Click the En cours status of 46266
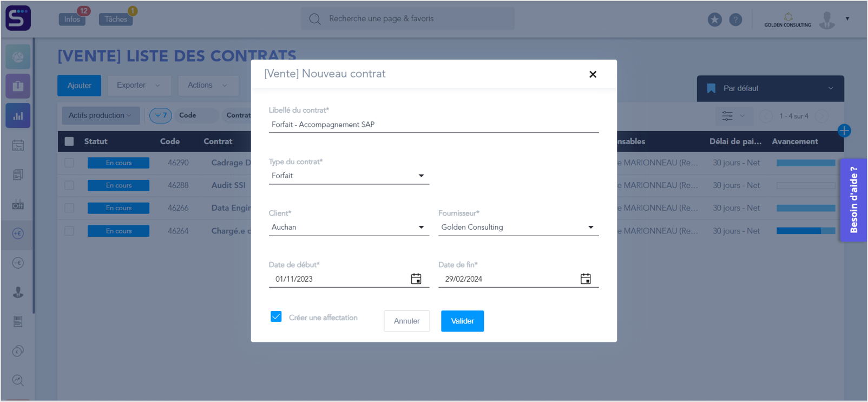The height and width of the screenshot is (402, 868). point(119,208)
